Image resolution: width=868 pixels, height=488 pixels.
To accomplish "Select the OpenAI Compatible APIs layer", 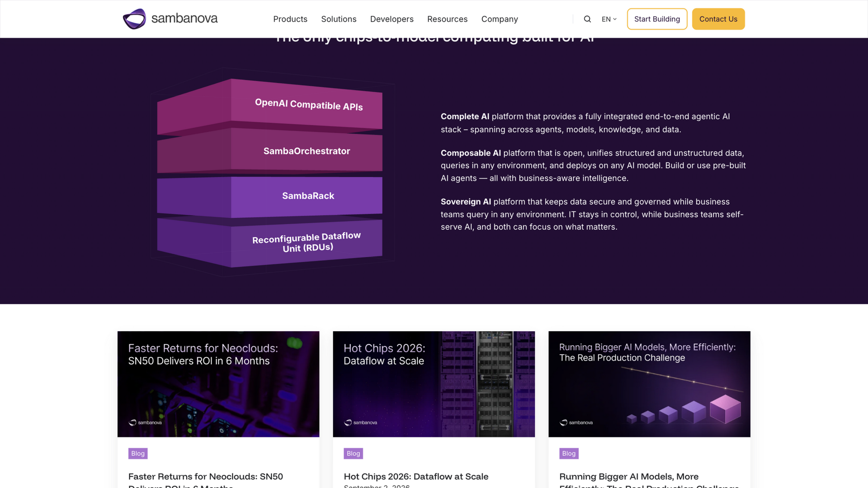I will pyautogui.click(x=270, y=106).
